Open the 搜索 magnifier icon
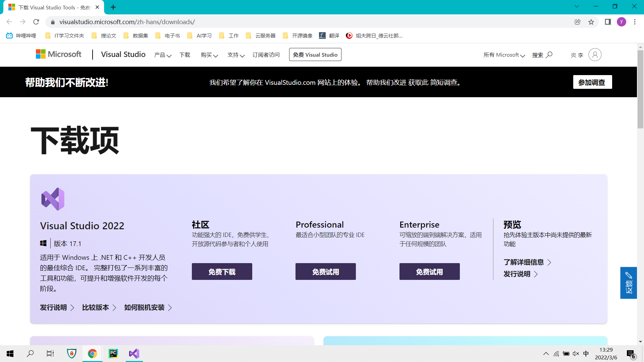Viewport: 644px width, 362px height. pos(549,55)
